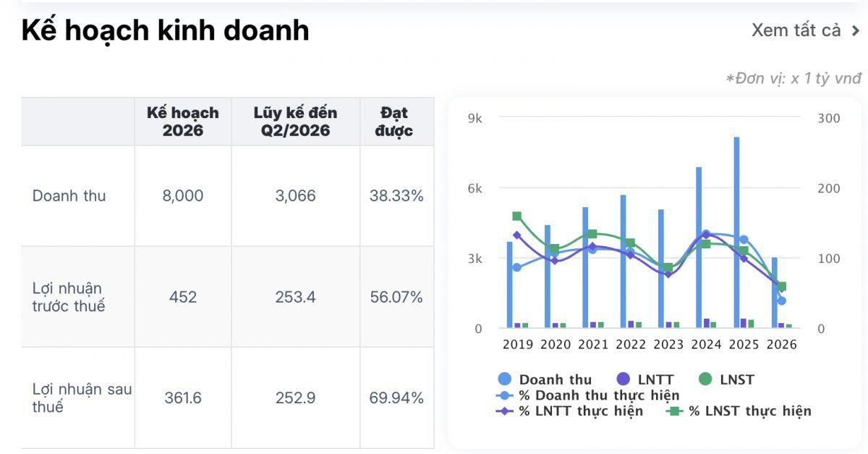868x454 pixels.
Task: Click the 3,066 cumulative value cell
Action: tap(296, 196)
